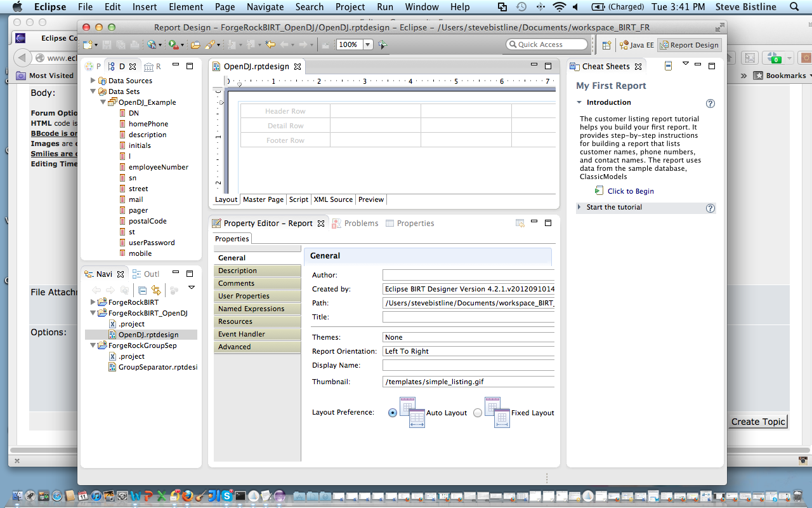The width and height of the screenshot is (812, 508).
Task: Click the brush search toolbar icon
Action: point(210,44)
